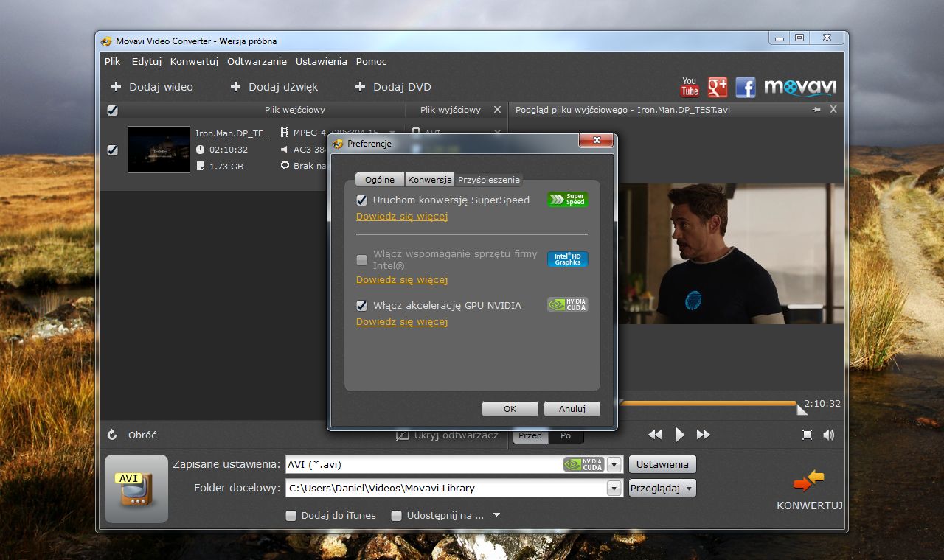Cancel preferences with Anuluj

coord(572,409)
